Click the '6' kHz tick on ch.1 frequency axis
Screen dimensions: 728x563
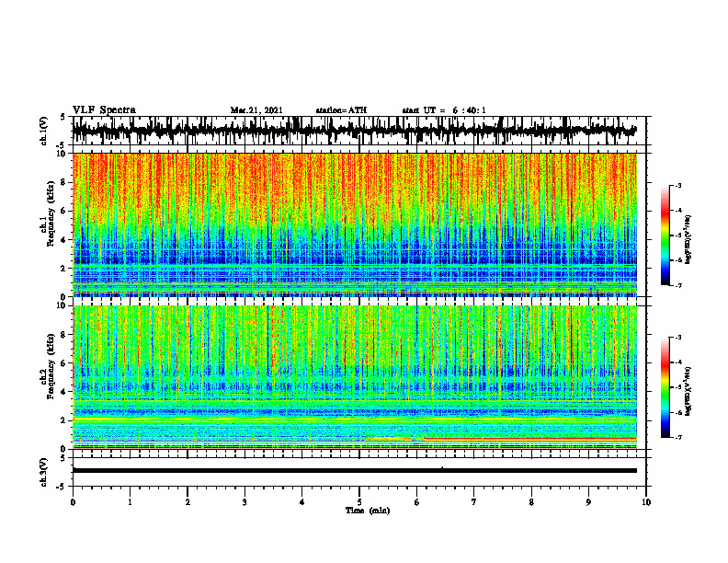coord(63,211)
